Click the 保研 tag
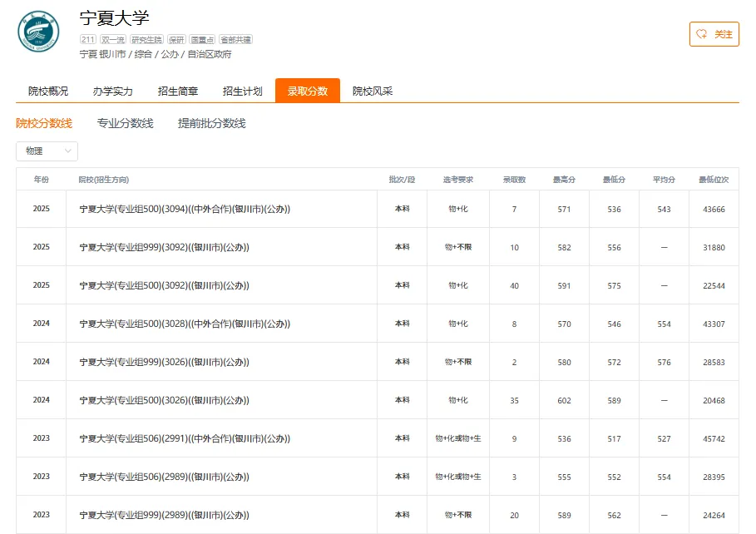Viewport: 756px width, 534px height. [176, 40]
